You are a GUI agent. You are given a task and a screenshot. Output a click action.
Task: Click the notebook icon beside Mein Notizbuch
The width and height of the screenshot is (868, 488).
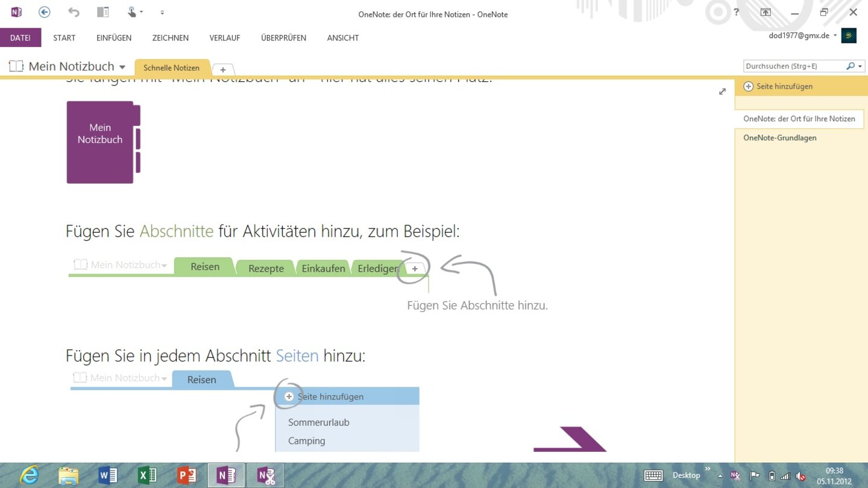16,66
